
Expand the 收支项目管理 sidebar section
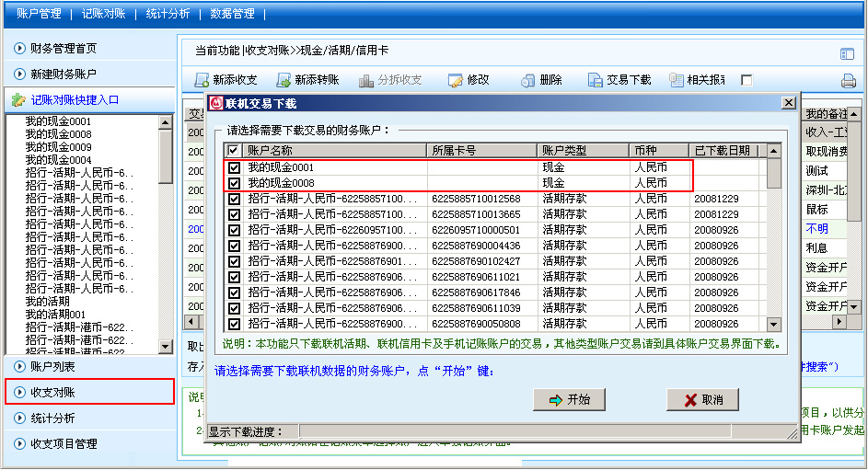64,443
